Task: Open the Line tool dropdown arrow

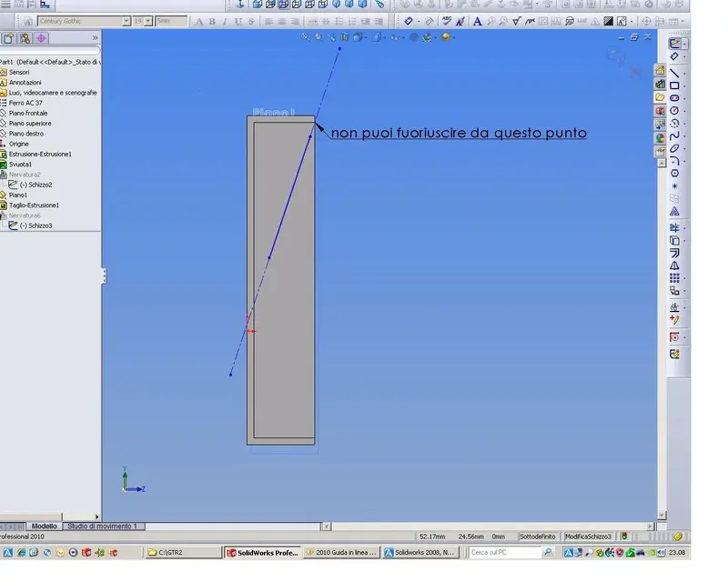Action: pos(685,74)
